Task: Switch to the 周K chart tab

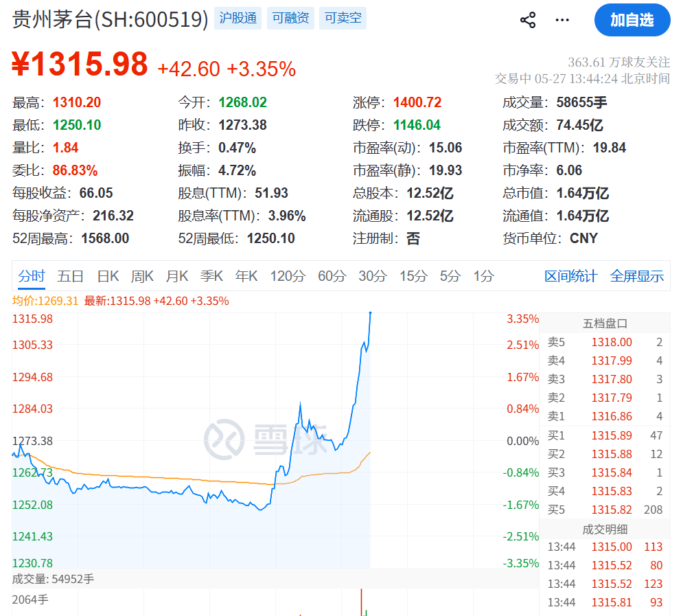Action: coord(142,276)
